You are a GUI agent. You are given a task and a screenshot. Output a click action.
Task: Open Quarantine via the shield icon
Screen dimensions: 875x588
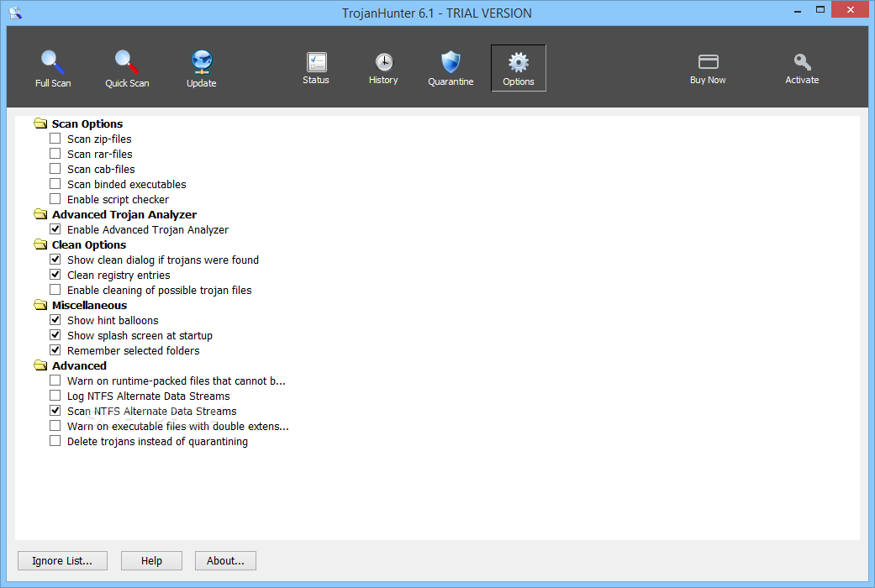[451, 68]
